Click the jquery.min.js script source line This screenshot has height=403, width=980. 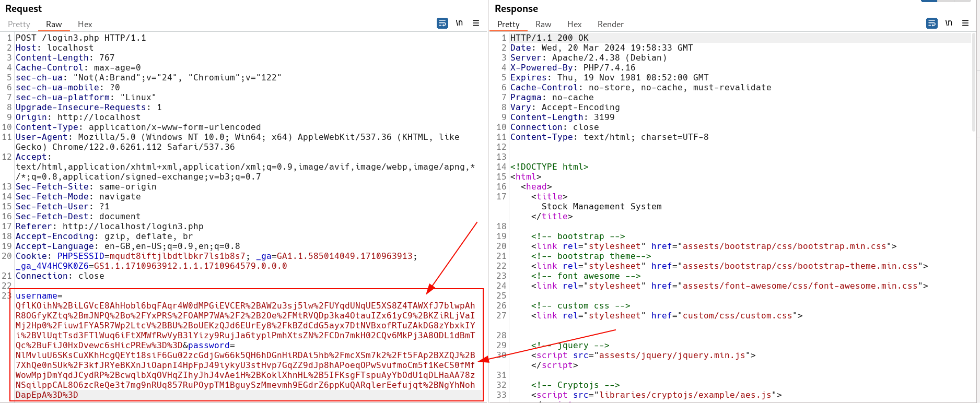click(644, 355)
